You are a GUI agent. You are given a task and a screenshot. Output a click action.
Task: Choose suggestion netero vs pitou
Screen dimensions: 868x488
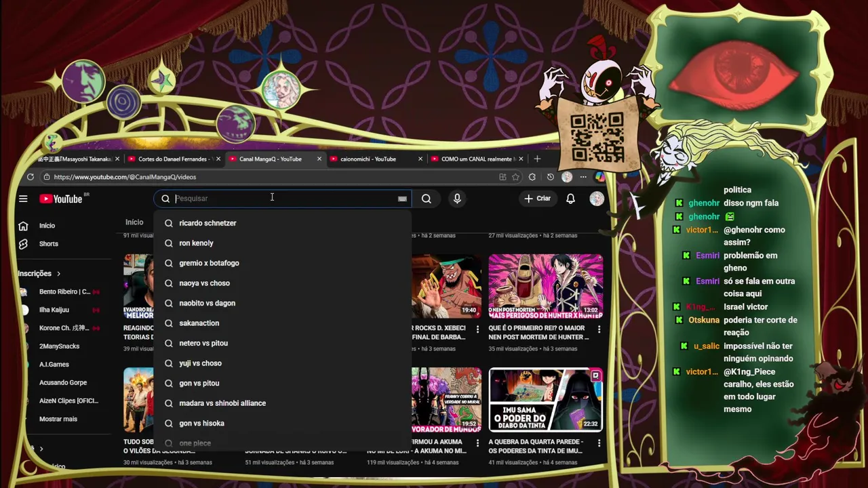tap(283, 343)
